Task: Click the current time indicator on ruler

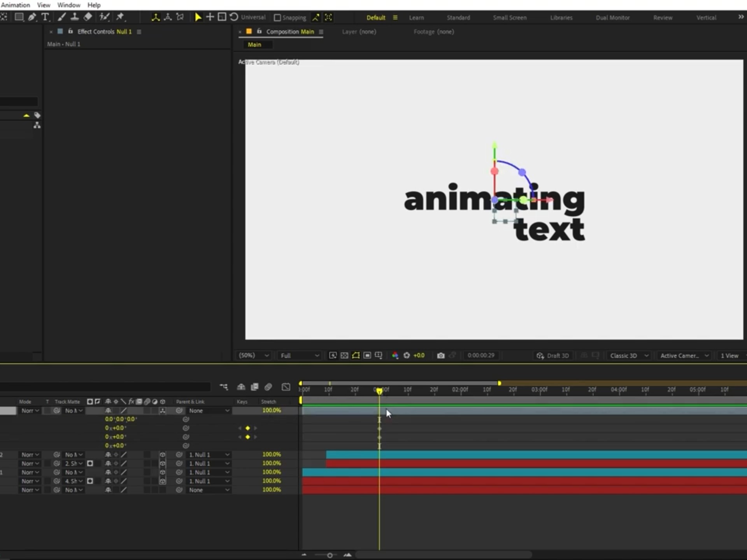Action: 379,391
